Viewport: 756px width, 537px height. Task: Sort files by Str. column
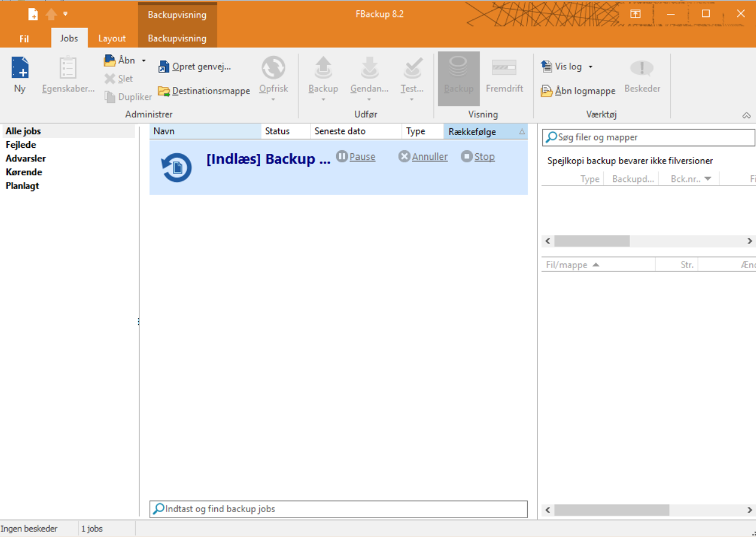click(677, 265)
